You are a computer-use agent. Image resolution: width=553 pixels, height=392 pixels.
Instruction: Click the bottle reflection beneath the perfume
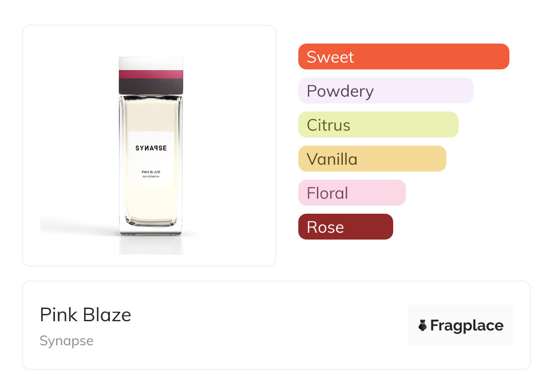click(151, 245)
